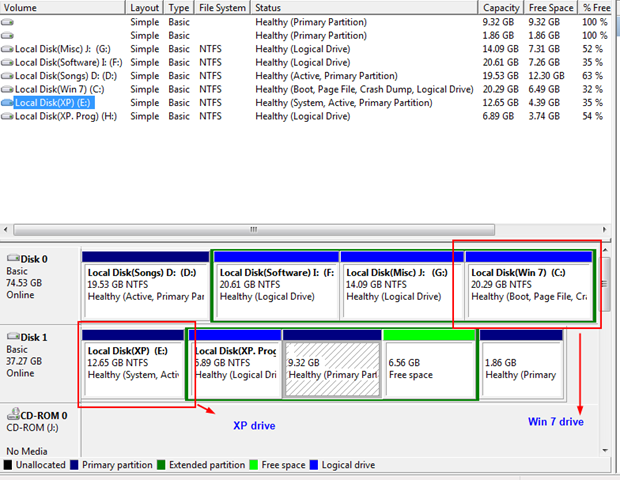Image resolution: width=620 pixels, height=480 pixels.
Task: Click drive icon beside Local Disk(Songs) D: (D:)
Action: pos(7,76)
